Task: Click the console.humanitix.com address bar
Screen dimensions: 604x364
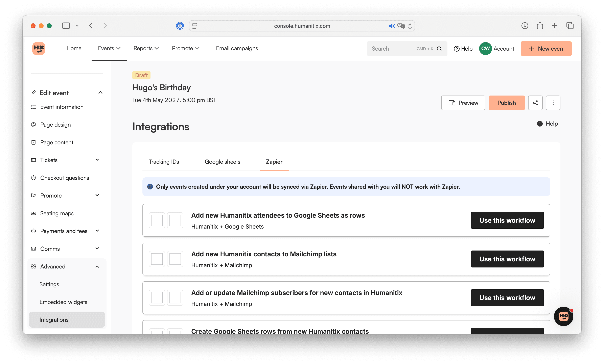Action: [302, 26]
